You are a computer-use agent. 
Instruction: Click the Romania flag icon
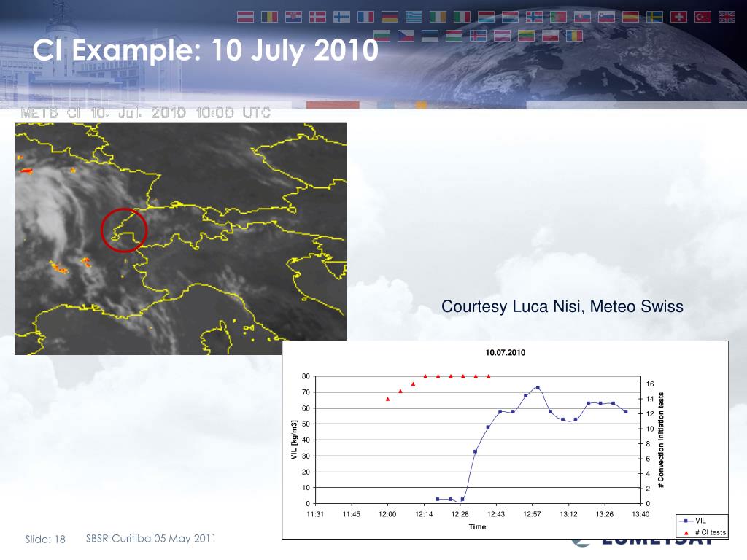pos(574,36)
